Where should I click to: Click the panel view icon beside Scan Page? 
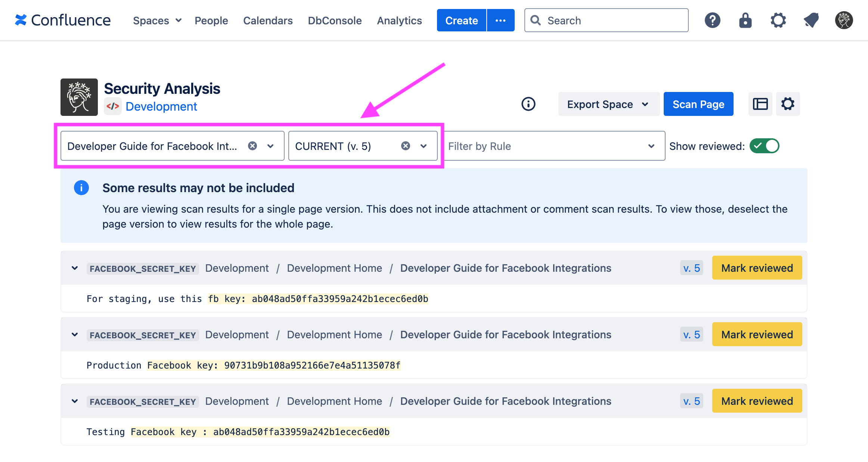760,104
